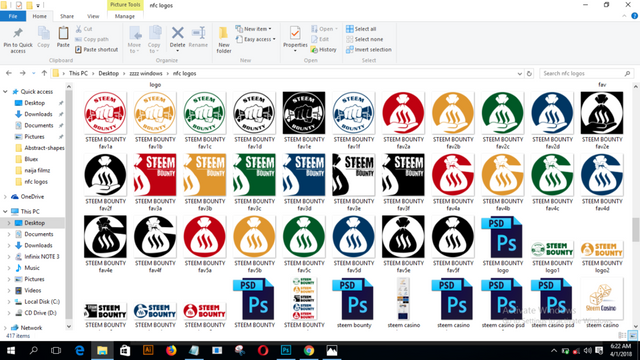Open the New item dropdown
Screen dimensions: 640x360
pos(253,29)
